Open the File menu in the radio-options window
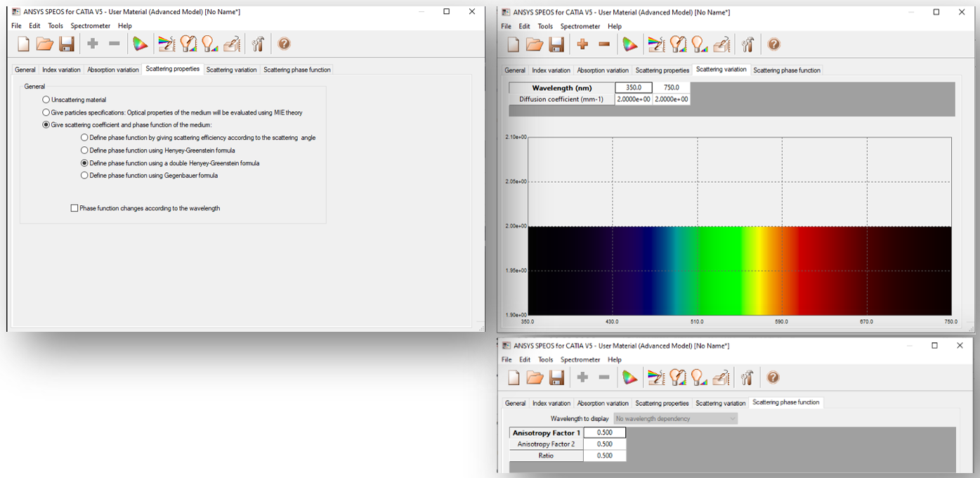Screen dimensions: 980x478 [x=16, y=26]
